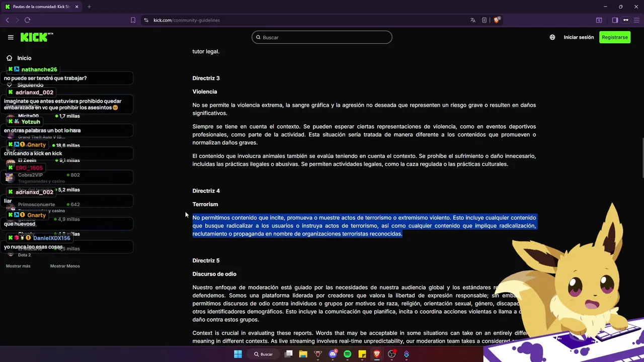Screen dimensions: 644x362
Task: Open Brave Shields lion icon
Action: [x=497, y=20]
